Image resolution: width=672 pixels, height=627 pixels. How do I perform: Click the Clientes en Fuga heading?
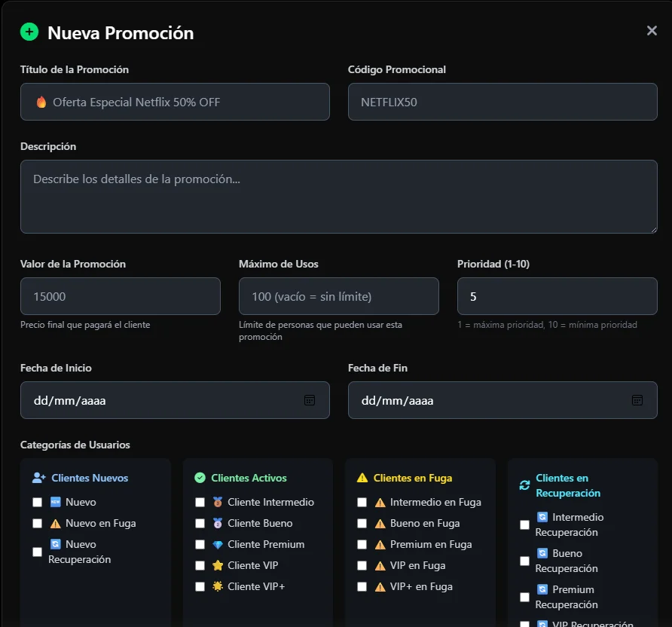tap(413, 478)
